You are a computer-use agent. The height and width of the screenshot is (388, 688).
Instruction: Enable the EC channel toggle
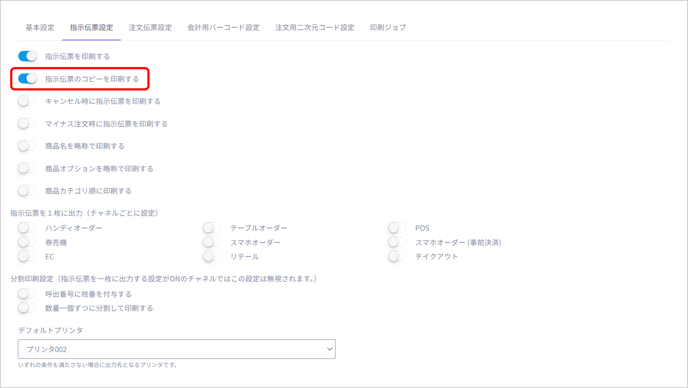click(27, 256)
